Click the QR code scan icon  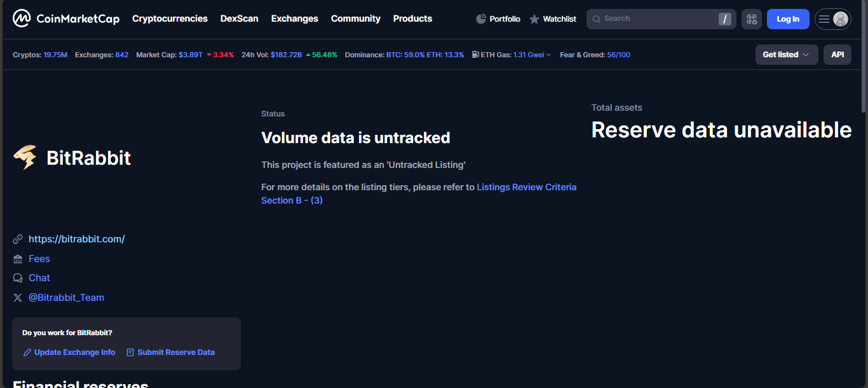(x=751, y=19)
